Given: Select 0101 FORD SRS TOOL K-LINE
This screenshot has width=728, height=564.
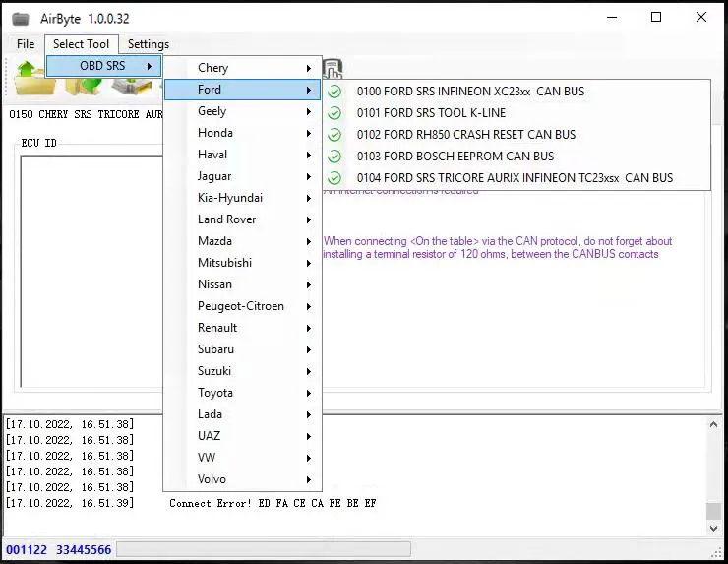Looking at the screenshot, I should tap(431, 113).
